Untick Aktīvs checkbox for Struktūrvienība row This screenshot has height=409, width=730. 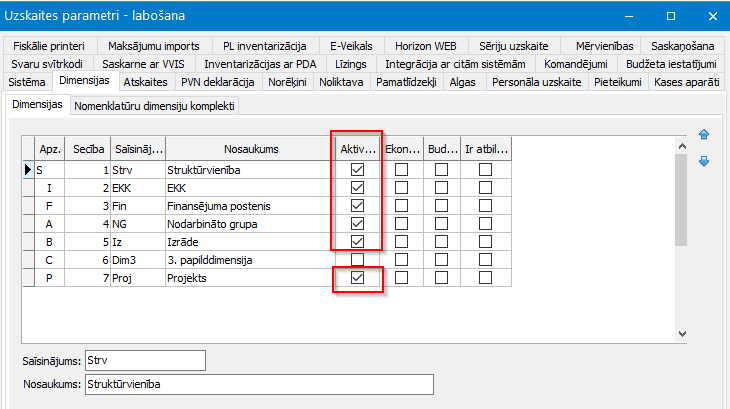pyautogui.click(x=357, y=170)
